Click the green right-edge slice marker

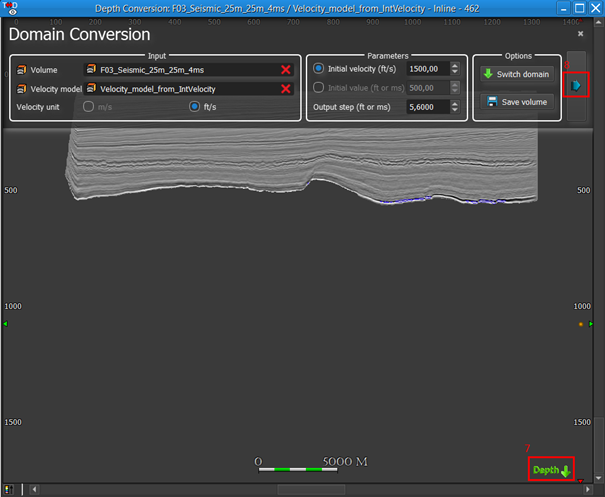click(591, 324)
